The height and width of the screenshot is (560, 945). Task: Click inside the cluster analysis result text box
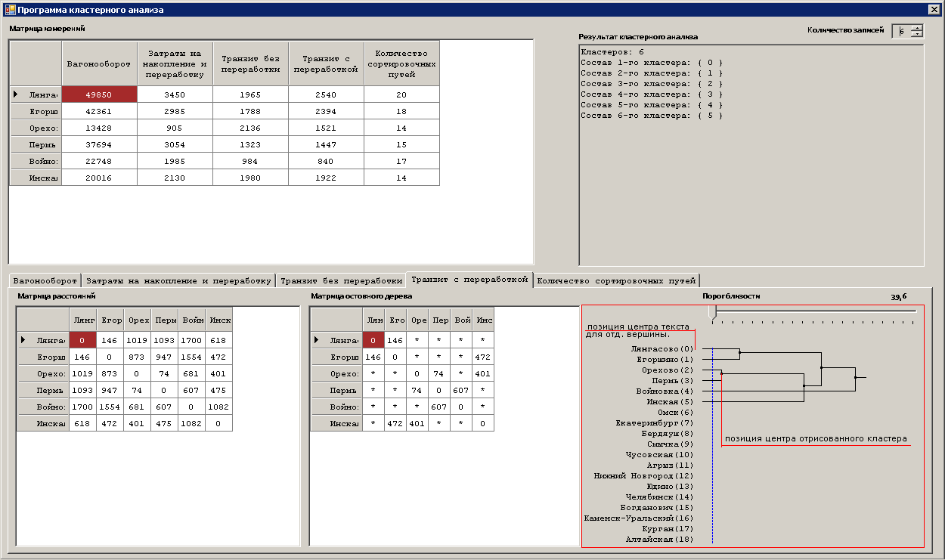coord(751,189)
